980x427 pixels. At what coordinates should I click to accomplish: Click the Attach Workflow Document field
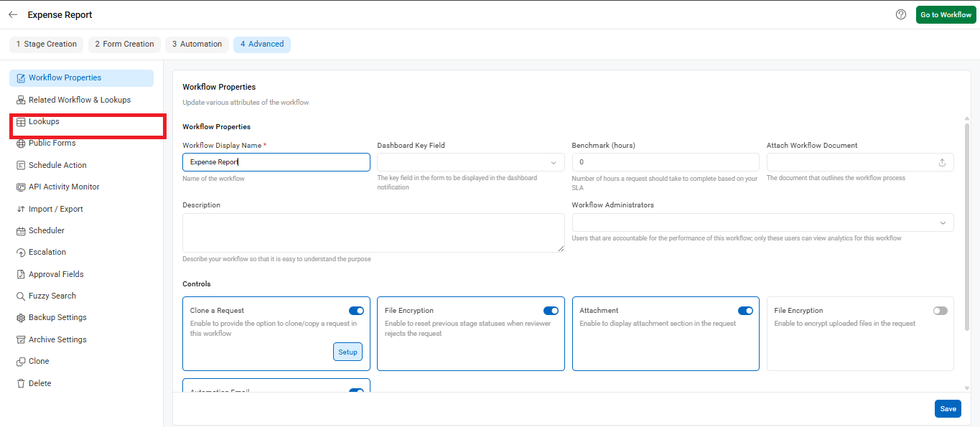(x=860, y=162)
